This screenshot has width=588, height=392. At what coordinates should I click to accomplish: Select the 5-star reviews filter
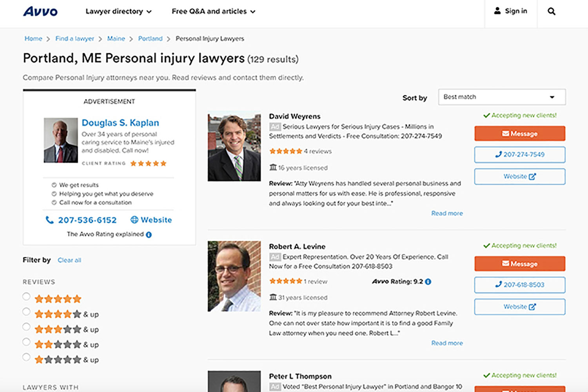click(26, 296)
